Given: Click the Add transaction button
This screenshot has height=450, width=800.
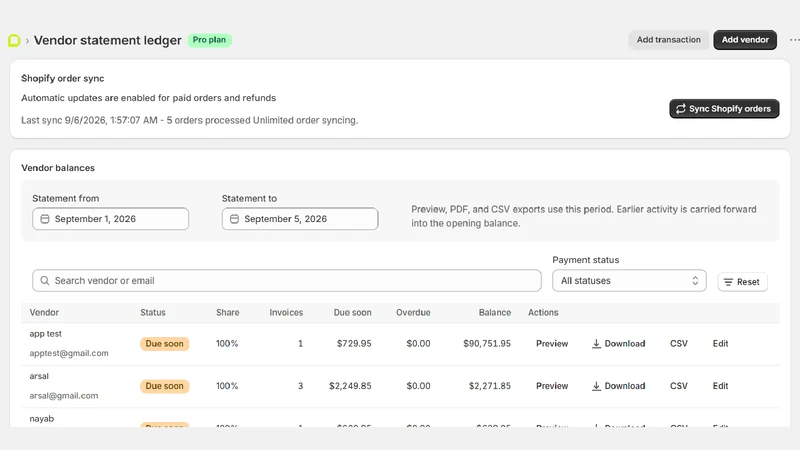Looking at the screenshot, I should coord(668,40).
